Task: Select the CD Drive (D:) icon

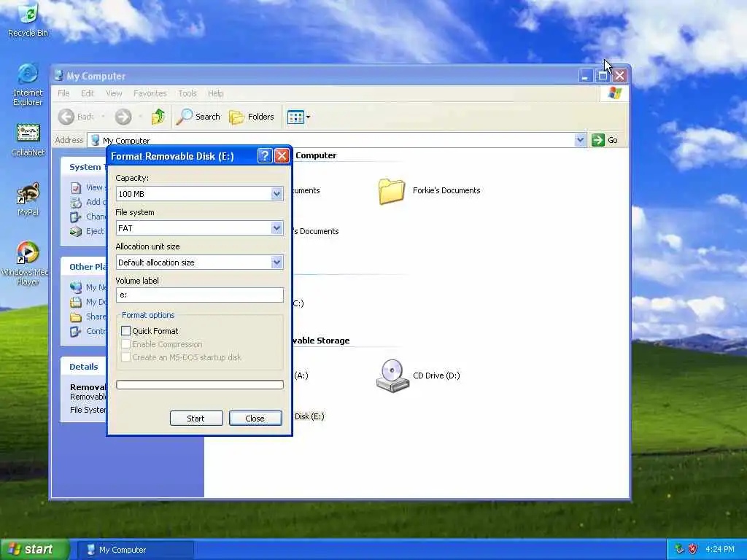Action: click(392, 376)
